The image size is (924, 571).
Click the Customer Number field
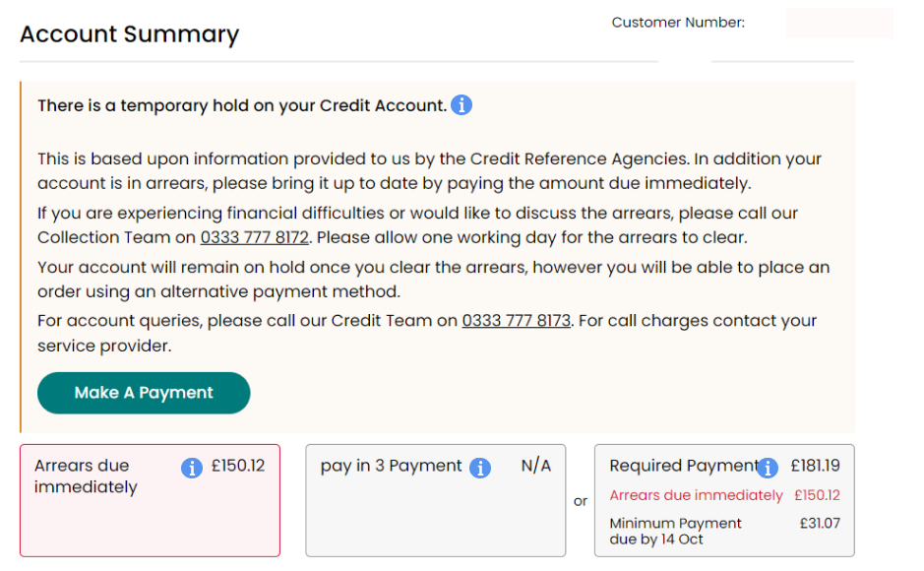coord(839,23)
